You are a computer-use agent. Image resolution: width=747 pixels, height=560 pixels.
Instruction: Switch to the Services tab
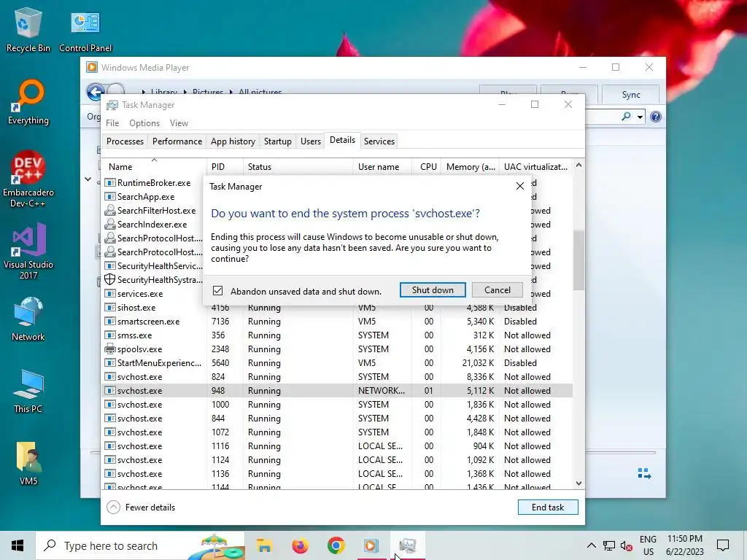379,141
